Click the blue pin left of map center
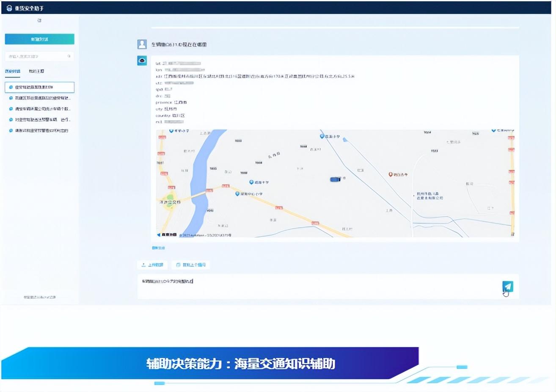The height and width of the screenshot is (392, 556). click(251, 182)
